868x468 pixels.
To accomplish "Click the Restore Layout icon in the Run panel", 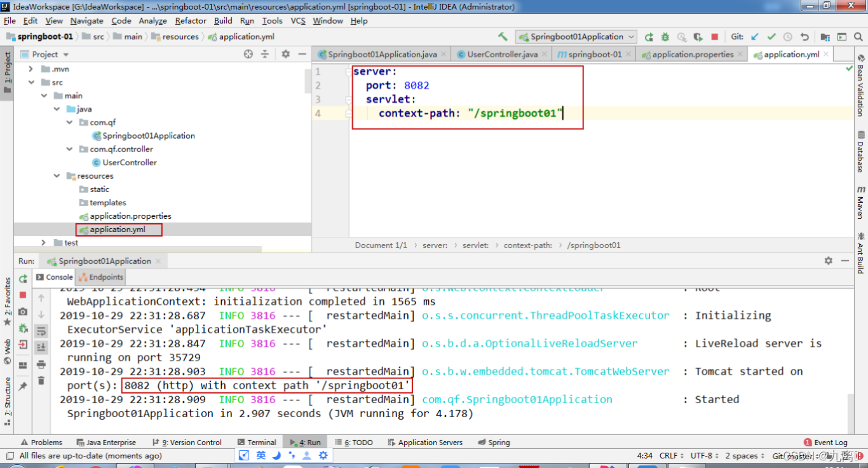I will 23,365.
